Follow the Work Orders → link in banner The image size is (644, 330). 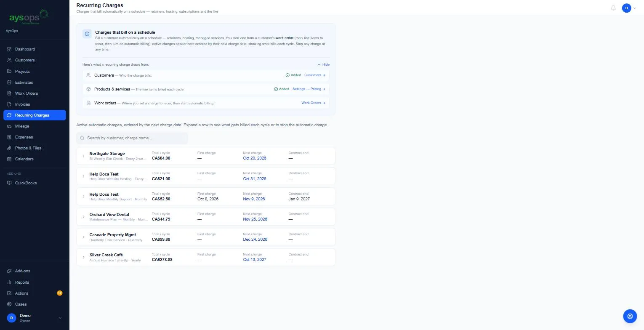[314, 103]
